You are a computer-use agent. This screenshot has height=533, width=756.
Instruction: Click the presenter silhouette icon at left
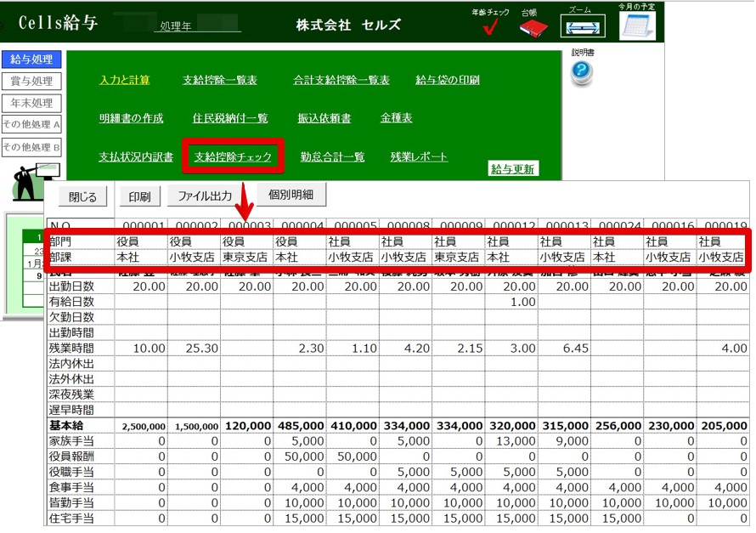click(31, 182)
